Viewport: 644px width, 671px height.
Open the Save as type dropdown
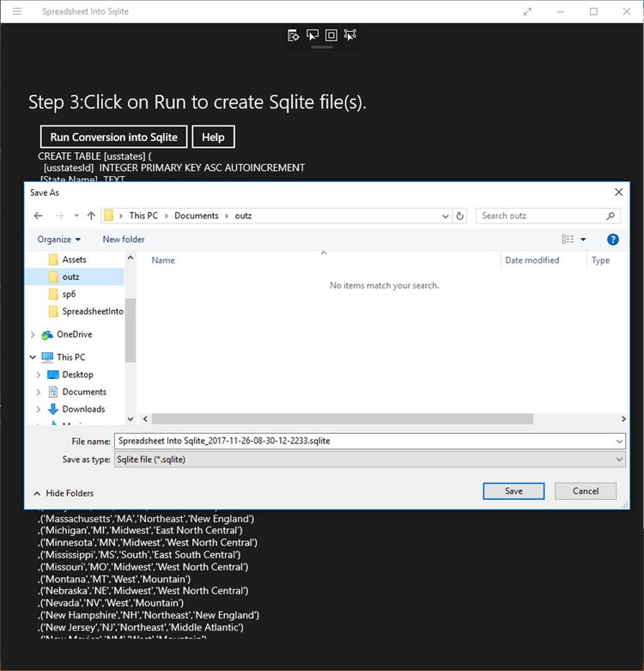369,460
